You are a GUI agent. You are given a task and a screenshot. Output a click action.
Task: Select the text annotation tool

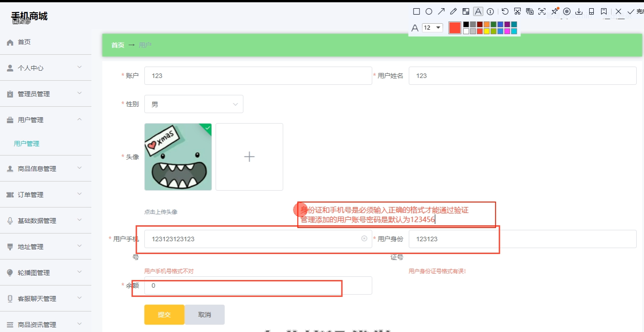click(x=478, y=11)
